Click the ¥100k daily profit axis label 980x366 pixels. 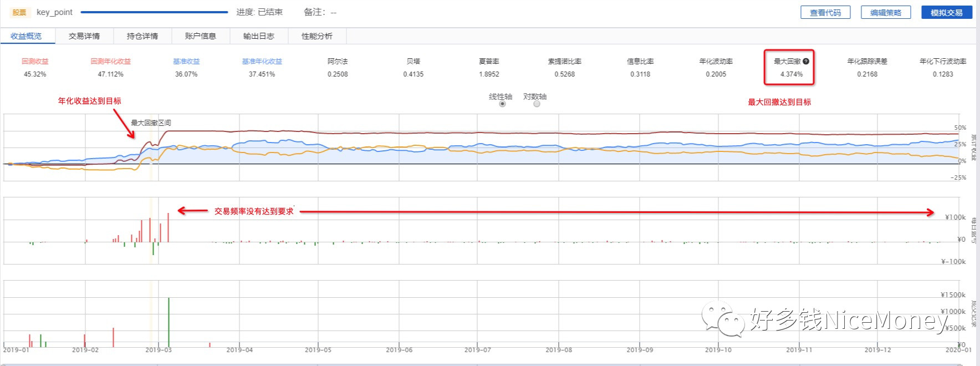pyautogui.click(x=956, y=217)
